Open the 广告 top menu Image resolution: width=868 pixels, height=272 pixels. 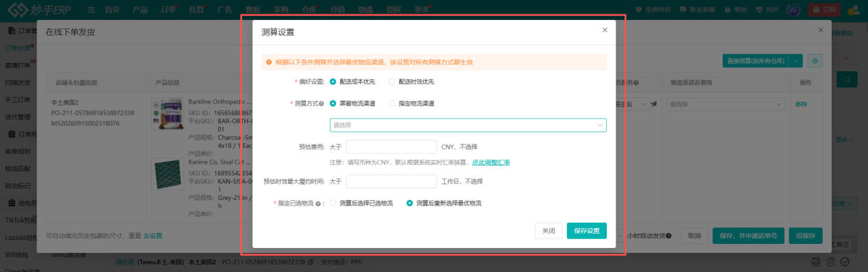[x=224, y=10]
